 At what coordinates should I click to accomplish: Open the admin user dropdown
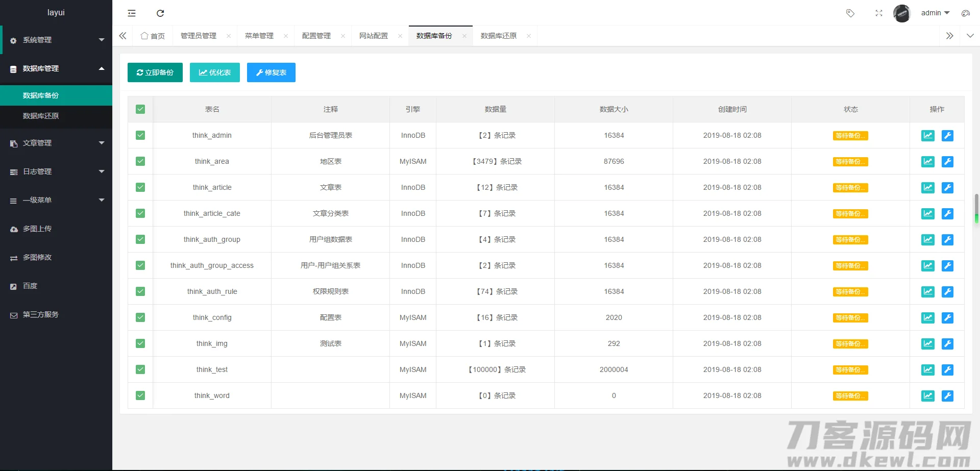tap(935, 13)
